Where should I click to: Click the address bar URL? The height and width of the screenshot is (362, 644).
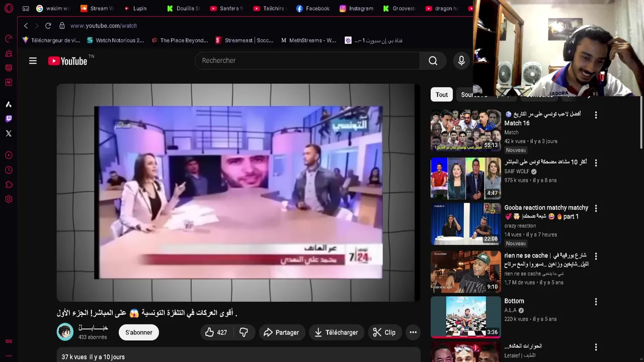pyautogui.click(x=104, y=26)
